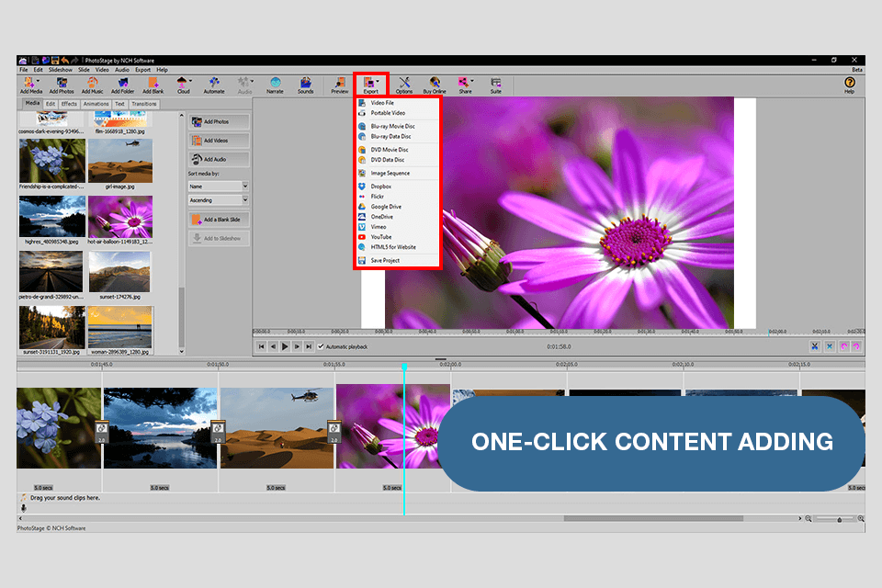This screenshot has width=882, height=588.
Task: Expand the Add Media dropdown arrow
Action: (39, 81)
